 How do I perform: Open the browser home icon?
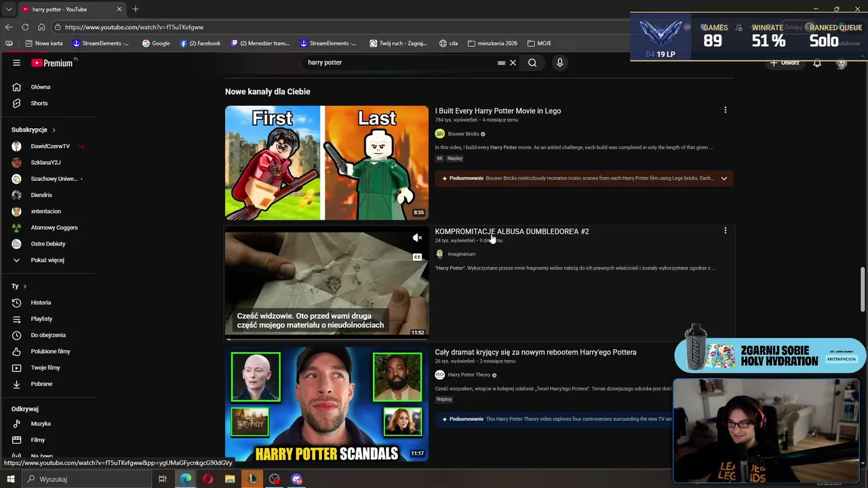click(x=41, y=27)
